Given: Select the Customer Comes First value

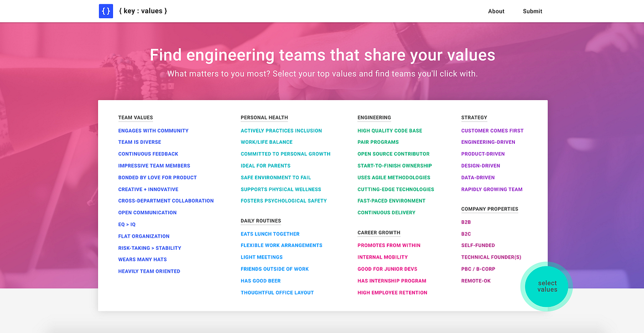Looking at the screenshot, I should pyautogui.click(x=492, y=130).
